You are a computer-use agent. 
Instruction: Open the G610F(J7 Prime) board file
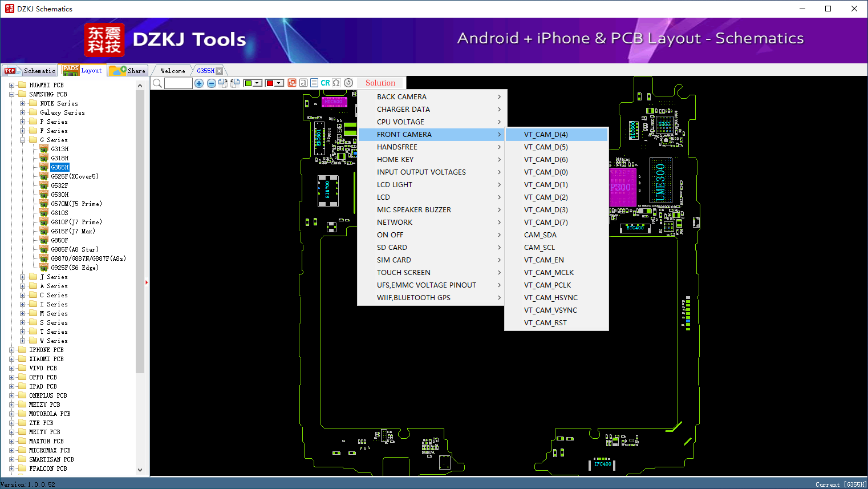[76, 222]
